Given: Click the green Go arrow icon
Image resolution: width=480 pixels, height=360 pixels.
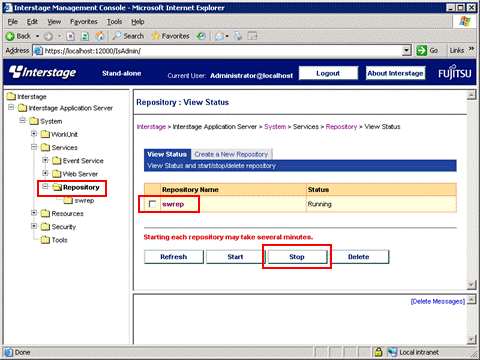Looking at the screenshot, I should [421, 50].
